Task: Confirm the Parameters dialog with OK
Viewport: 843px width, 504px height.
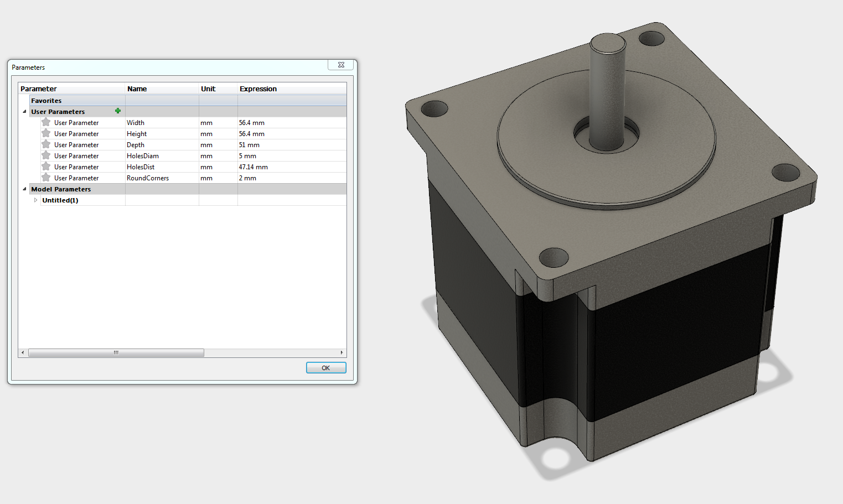Action: pos(326,368)
